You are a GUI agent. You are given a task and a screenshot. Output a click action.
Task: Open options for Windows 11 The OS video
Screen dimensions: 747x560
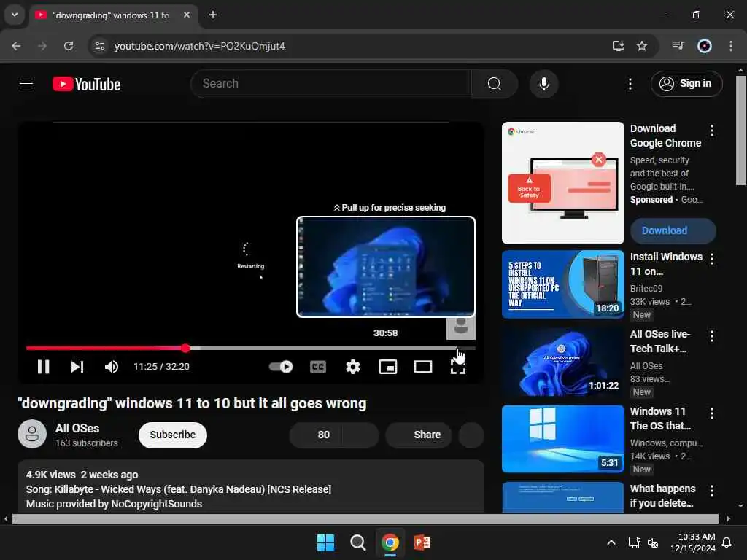[712, 413]
